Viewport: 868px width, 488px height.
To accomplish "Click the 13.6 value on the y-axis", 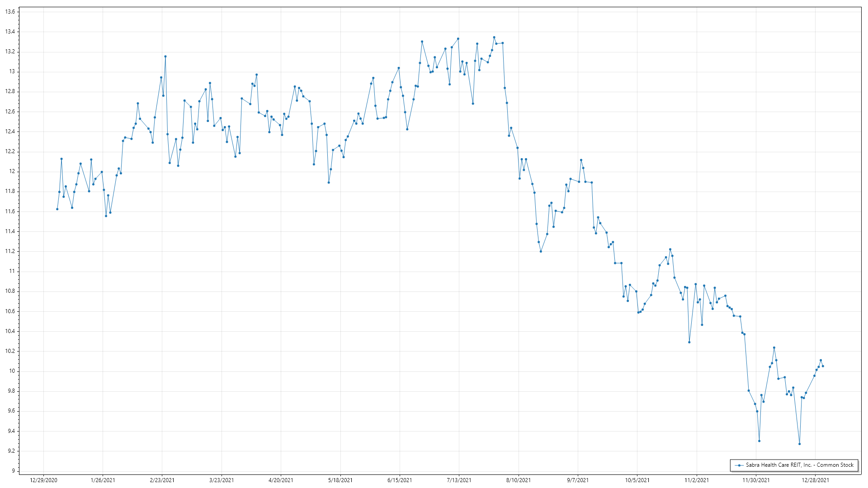I will (10, 12).
